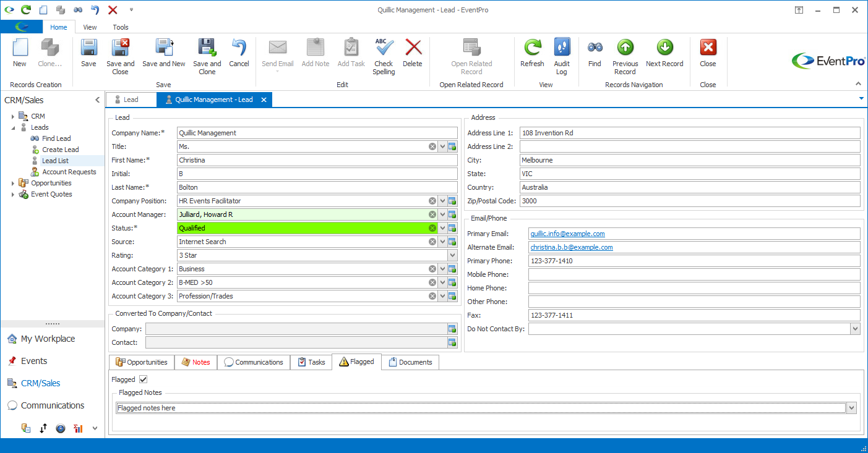Image resolution: width=868 pixels, height=453 pixels.
Task: Open Communications module in navigation
Action: (46, 405)
